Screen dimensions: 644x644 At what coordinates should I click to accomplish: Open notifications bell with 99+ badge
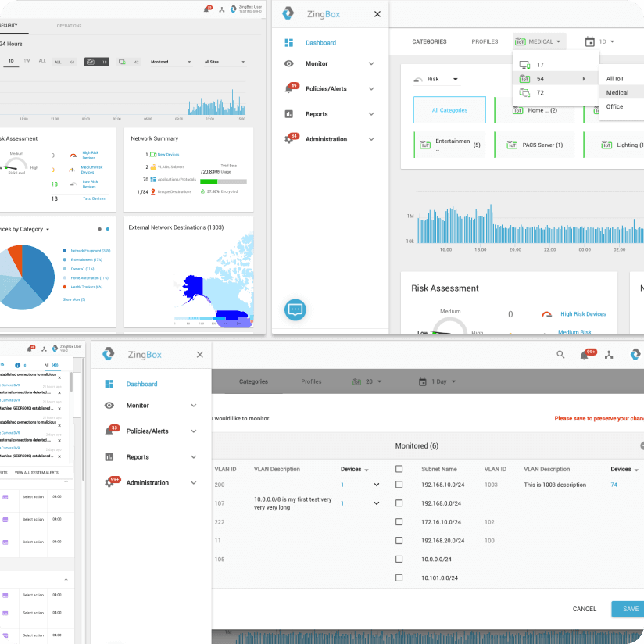pos(585,355)
